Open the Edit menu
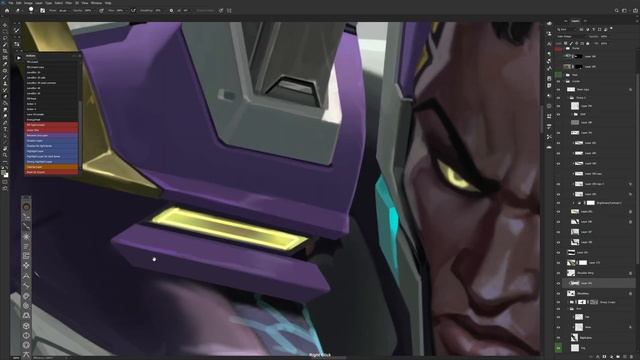 (x=19, y=3)
